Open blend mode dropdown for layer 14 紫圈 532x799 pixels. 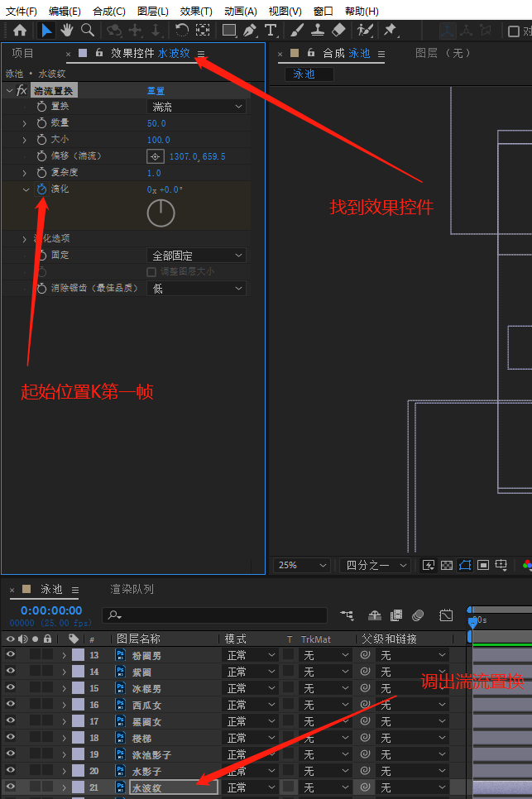[250, 672]
